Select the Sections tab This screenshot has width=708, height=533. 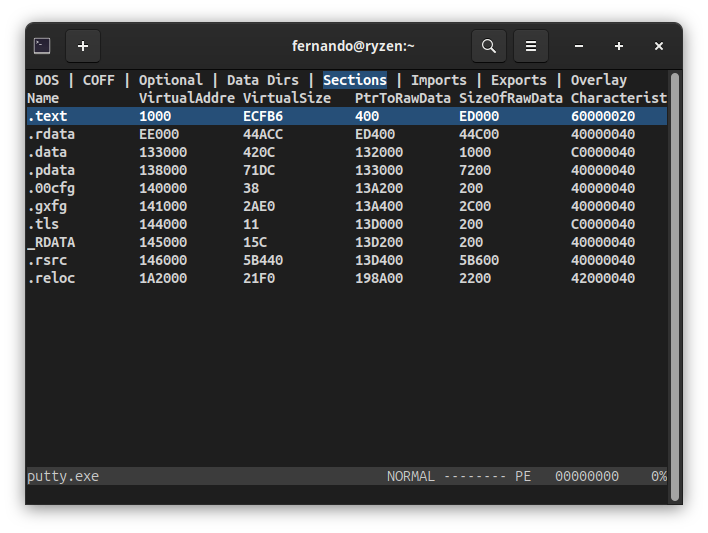tap(355, 80)
